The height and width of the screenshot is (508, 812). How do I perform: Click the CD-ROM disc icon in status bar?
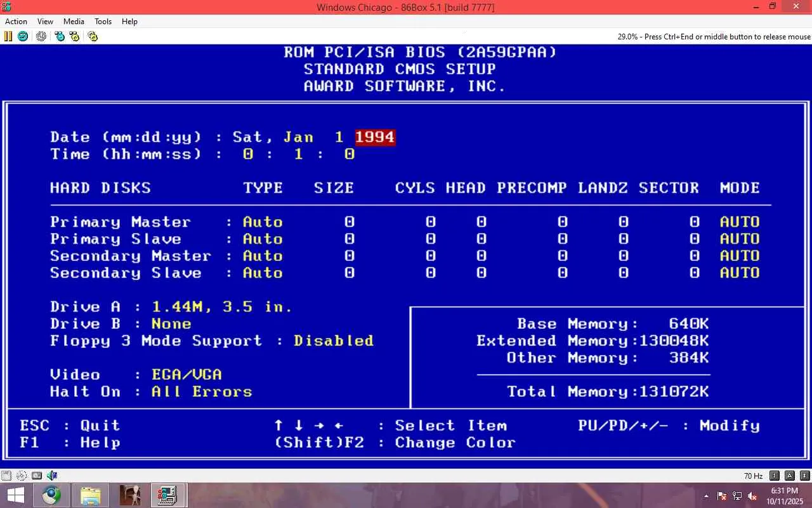pyautogui.click(x=22, y=476)
